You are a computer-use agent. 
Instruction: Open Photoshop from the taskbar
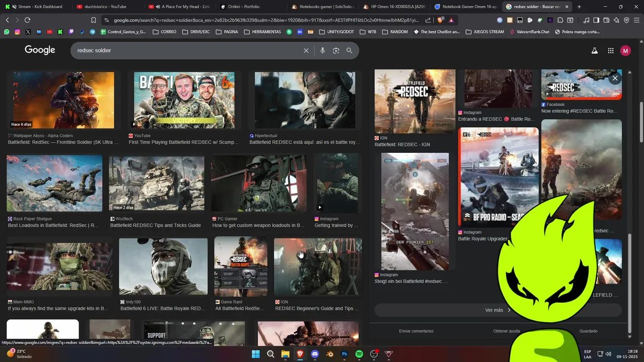[x=345, y=354]
